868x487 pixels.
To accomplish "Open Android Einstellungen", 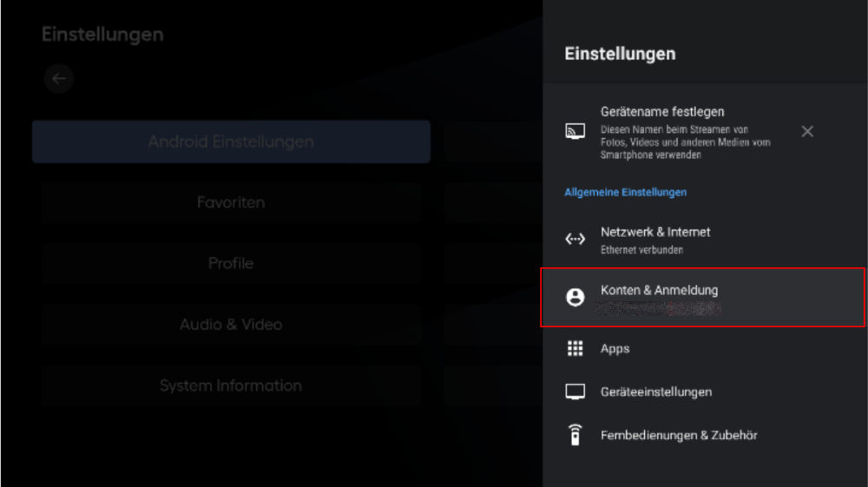I will [231, 141].
